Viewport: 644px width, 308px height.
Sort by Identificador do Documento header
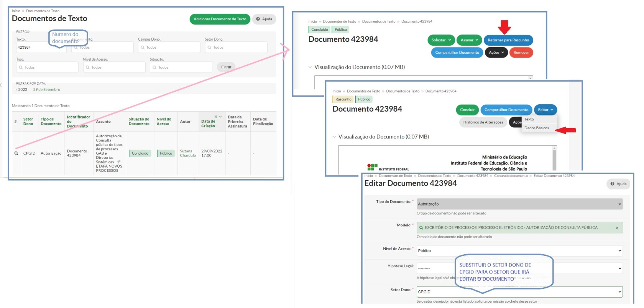click(78, 122)
